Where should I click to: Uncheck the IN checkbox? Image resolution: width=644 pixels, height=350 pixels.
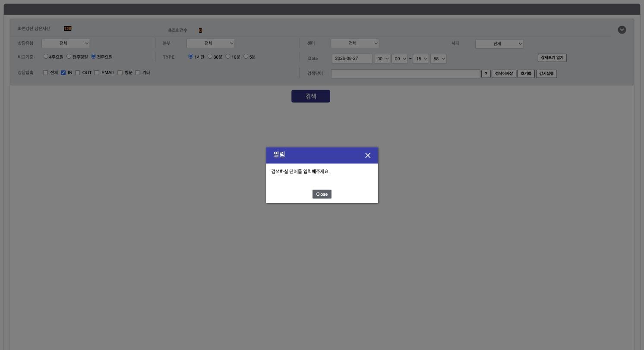tap(63, 73)
